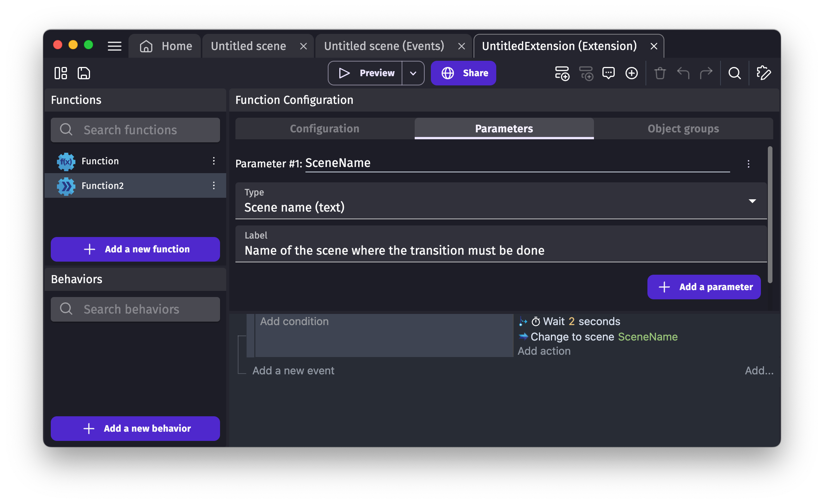Open the parameter Type dropdown
Viewport: 824px width, 504px height.
(501, 201)
